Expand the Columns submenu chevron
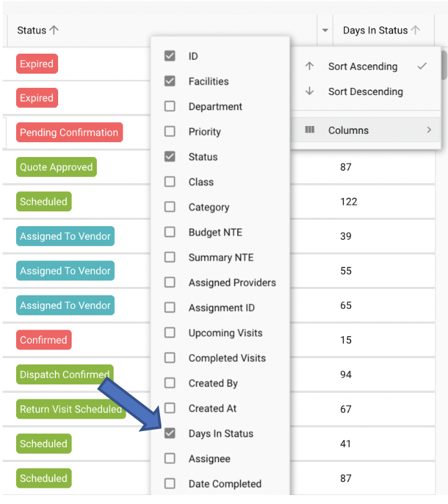This screenshot has height=504, width=448. 429,130
